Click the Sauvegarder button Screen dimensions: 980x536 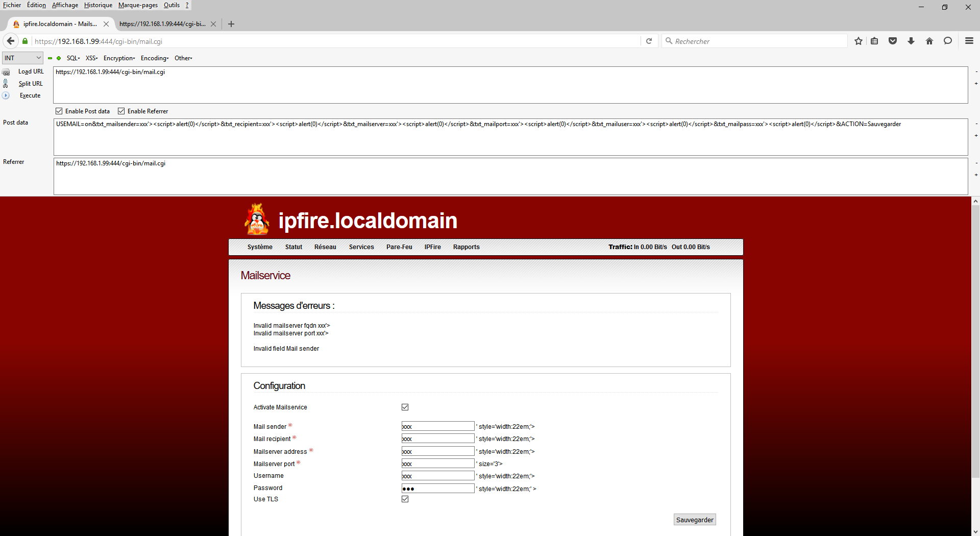pyautogui.click(x=695, y=520)
